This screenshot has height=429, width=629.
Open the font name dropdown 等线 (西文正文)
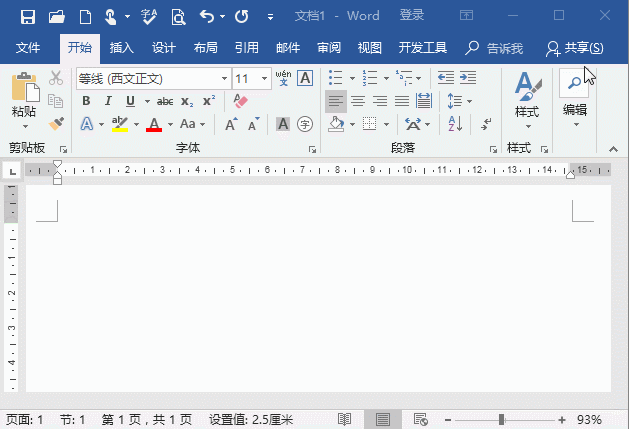coord(152,78)
